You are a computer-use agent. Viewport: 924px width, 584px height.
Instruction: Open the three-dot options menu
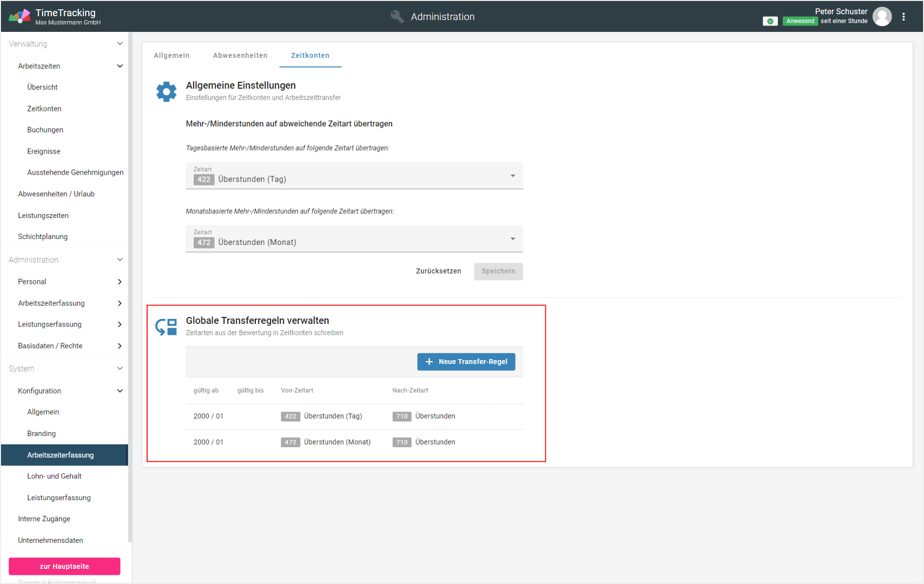pyautogui.click(x=903, y=17)
